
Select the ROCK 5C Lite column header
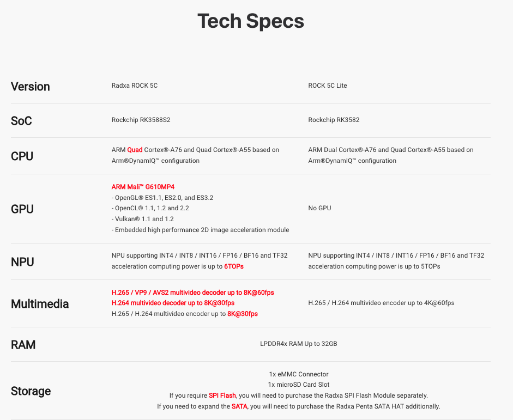pyautogui.click(x=328, y=86)
